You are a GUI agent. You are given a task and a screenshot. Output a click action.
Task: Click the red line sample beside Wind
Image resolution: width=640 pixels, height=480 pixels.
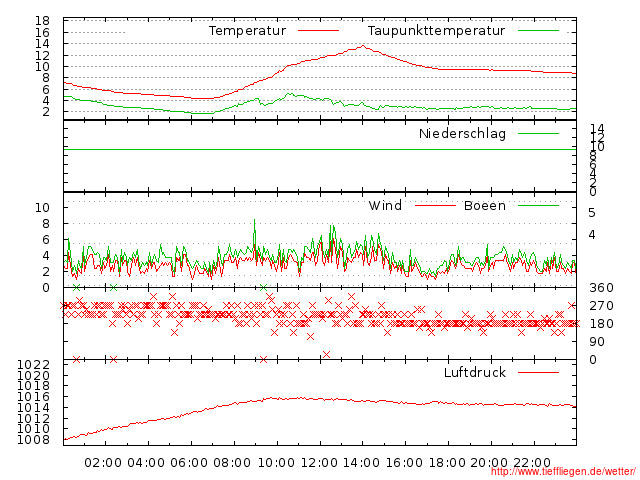(x=435, y=205)
